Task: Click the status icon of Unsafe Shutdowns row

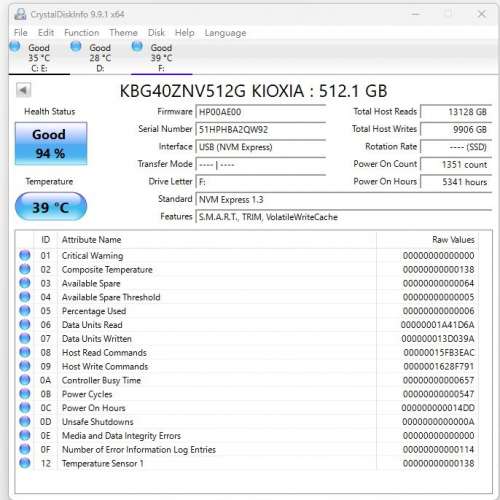Action: point(25,421)
